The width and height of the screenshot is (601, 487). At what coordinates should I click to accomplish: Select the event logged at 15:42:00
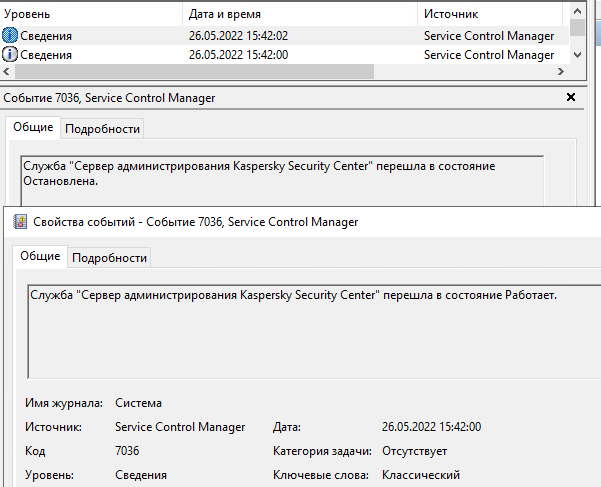point(238,54)
